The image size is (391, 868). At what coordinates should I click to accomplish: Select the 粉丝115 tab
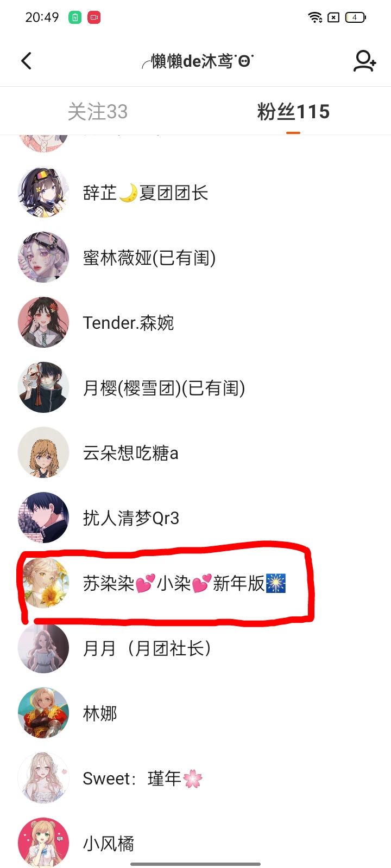point(293,112)
